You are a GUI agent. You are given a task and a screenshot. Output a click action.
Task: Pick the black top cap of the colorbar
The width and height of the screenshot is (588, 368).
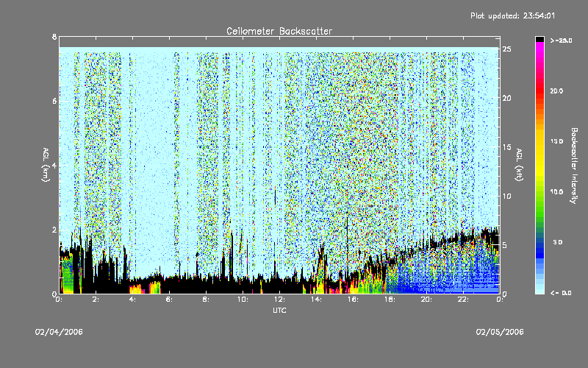point(539,39)
